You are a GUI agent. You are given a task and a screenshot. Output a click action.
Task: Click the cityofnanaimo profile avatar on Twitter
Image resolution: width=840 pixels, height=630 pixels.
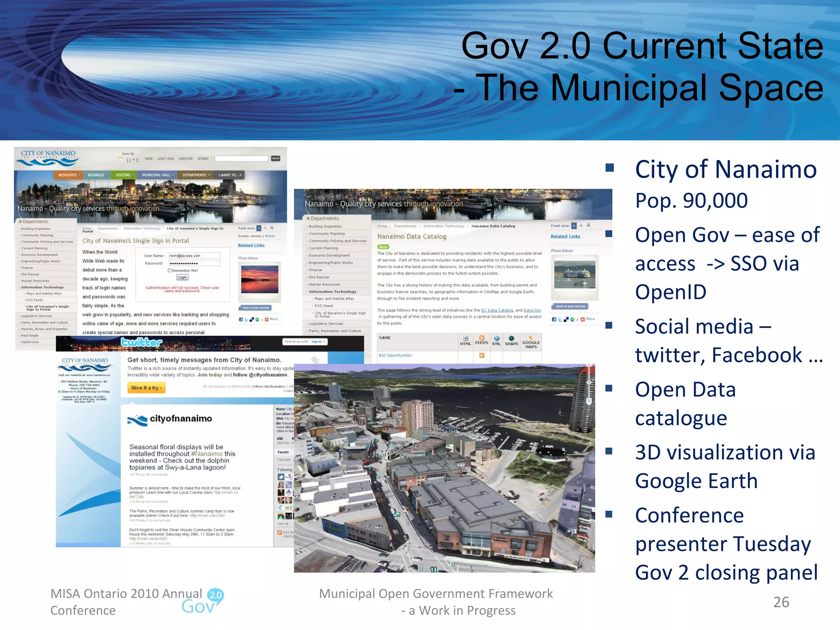click(x=137, y=420)
